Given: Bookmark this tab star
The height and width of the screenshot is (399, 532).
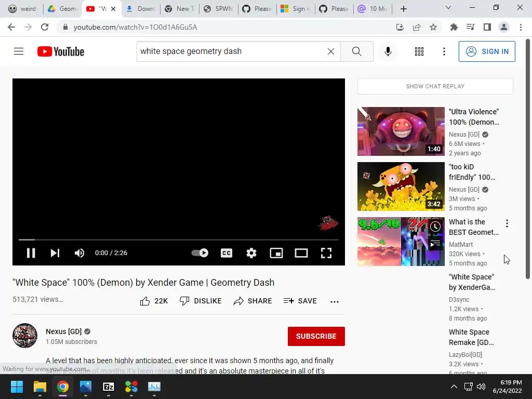Looking at the screenshot, I should click(433, 27).
